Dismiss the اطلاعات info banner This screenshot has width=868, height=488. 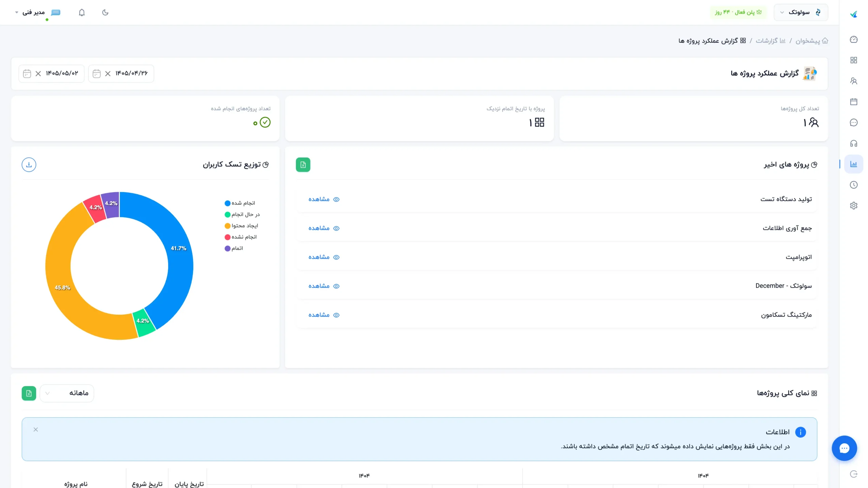click(x=36, y=429)
